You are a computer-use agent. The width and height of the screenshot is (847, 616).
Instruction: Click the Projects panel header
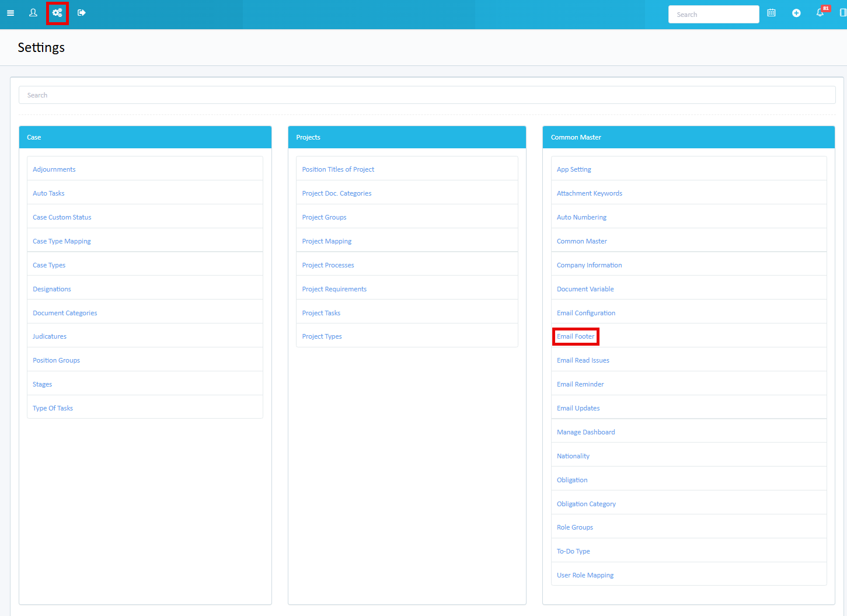(x=407, y=137)
